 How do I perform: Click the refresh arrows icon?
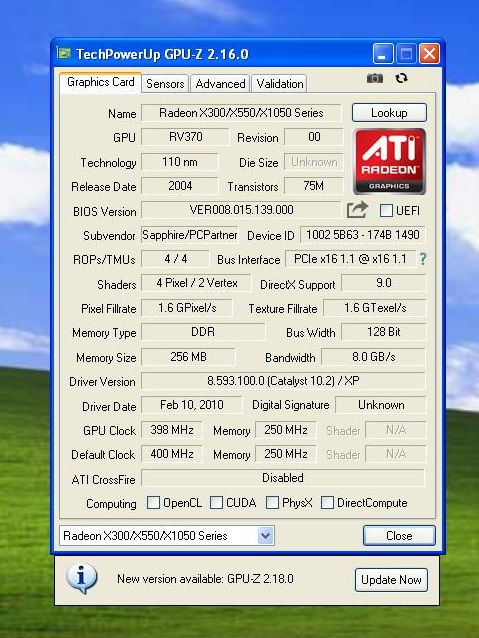click(x=401, y=78)
